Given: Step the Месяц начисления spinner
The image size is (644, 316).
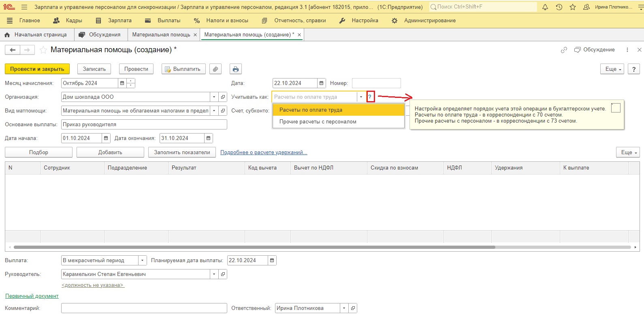Looking at the screenshot, I should coord(130,83).
